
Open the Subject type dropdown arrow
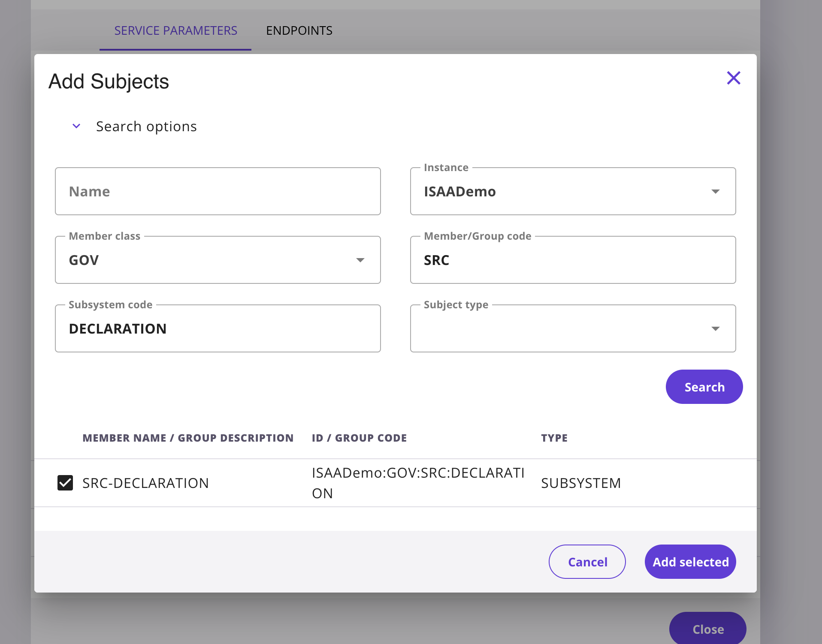point(715,328)
